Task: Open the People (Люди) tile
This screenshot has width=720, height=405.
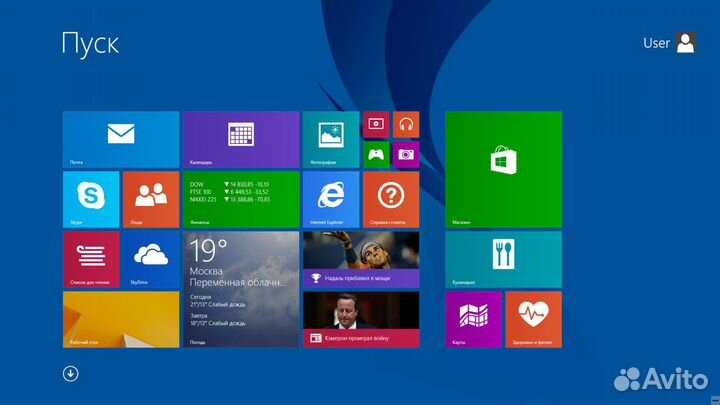Action: coord(151,200)
